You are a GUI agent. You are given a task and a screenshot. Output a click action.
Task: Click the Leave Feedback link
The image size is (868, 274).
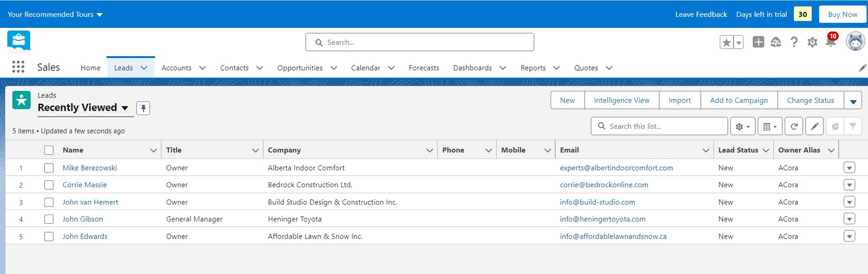coord(701,14)
